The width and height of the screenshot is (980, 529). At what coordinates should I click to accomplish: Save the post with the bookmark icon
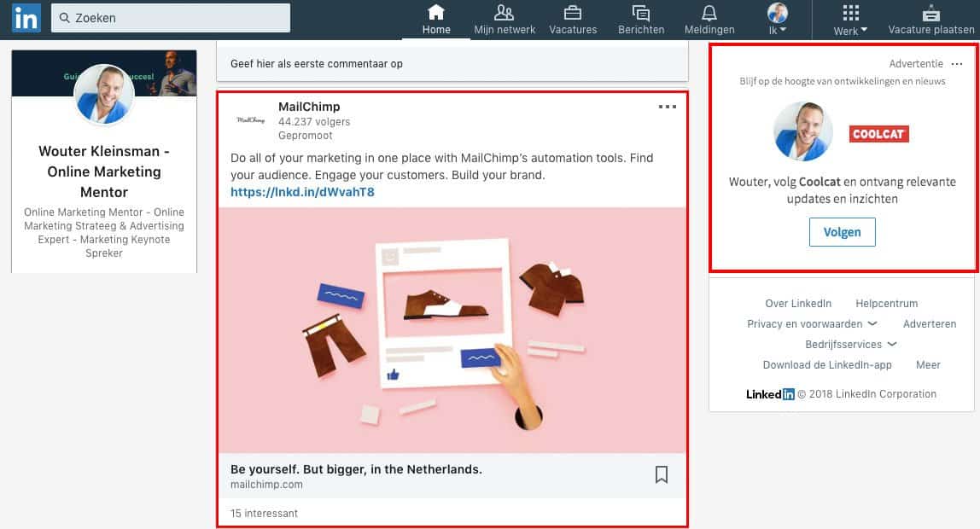[662, 474]
